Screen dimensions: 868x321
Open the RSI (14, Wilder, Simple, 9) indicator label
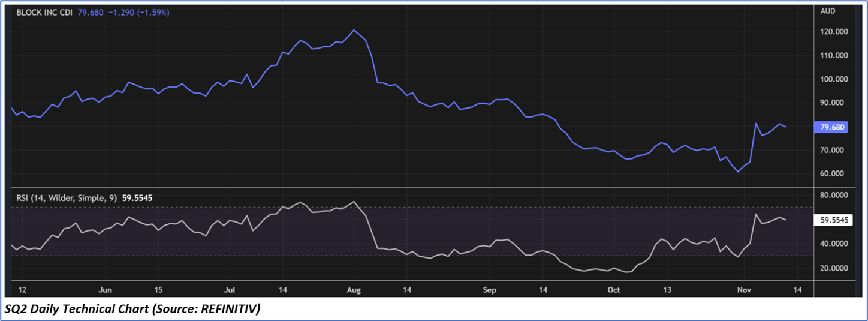pyautogui.click(x=67, y=196)
